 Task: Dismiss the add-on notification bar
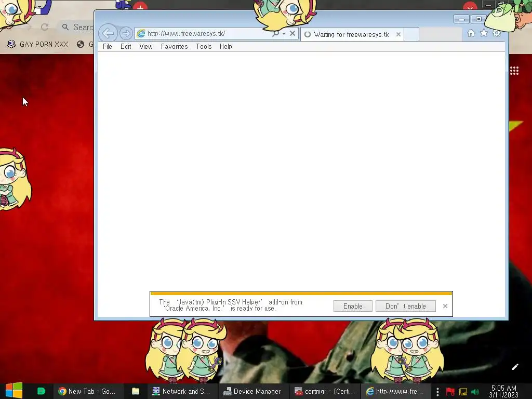445,306
